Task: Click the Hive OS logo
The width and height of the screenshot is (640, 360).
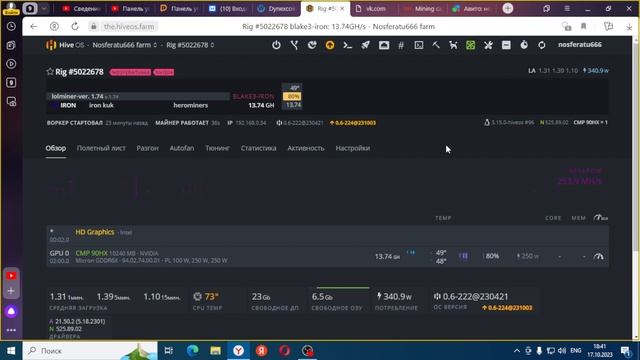Action: click(65, 45)
